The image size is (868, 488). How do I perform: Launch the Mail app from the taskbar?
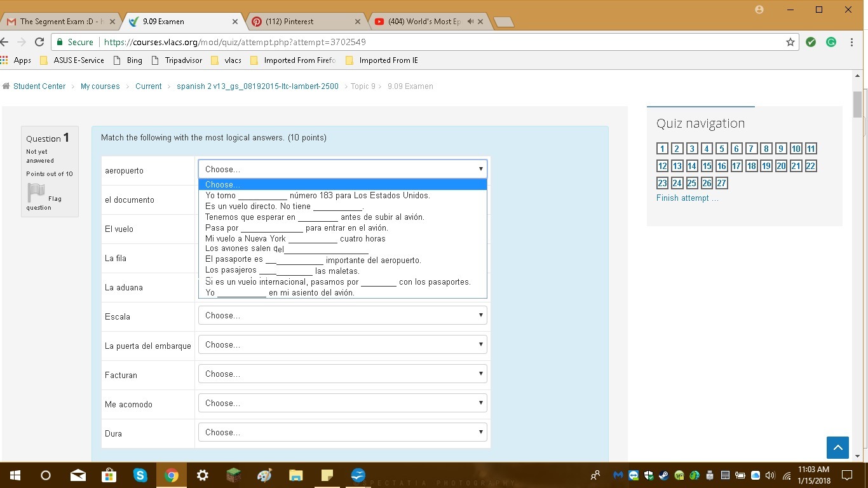pos(78,475)
